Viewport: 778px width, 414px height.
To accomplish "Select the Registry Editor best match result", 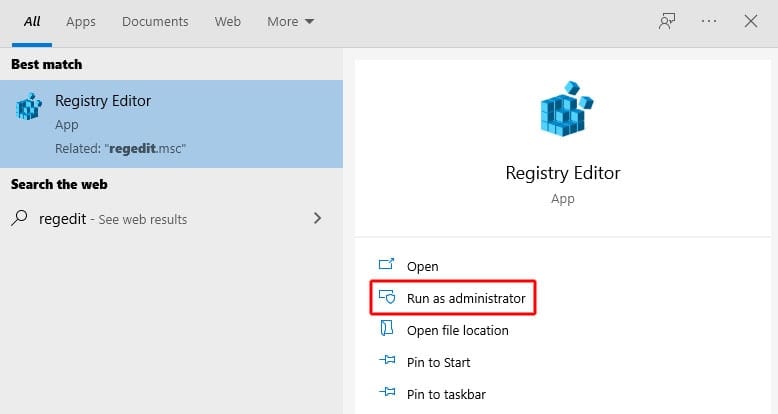I will pyautogui.click(x=171, y=124).
